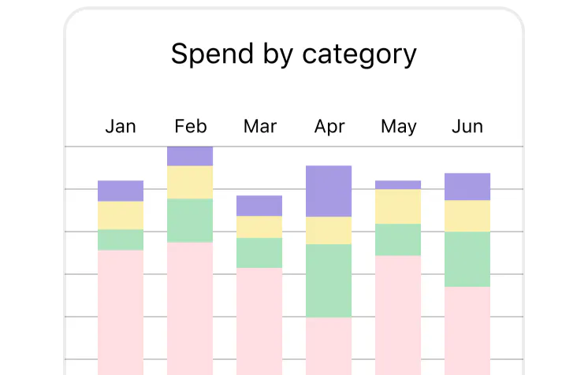Select the yellow segment of the Feb bar
Viewport: 588px width, 375px height.
coord(190,182)
